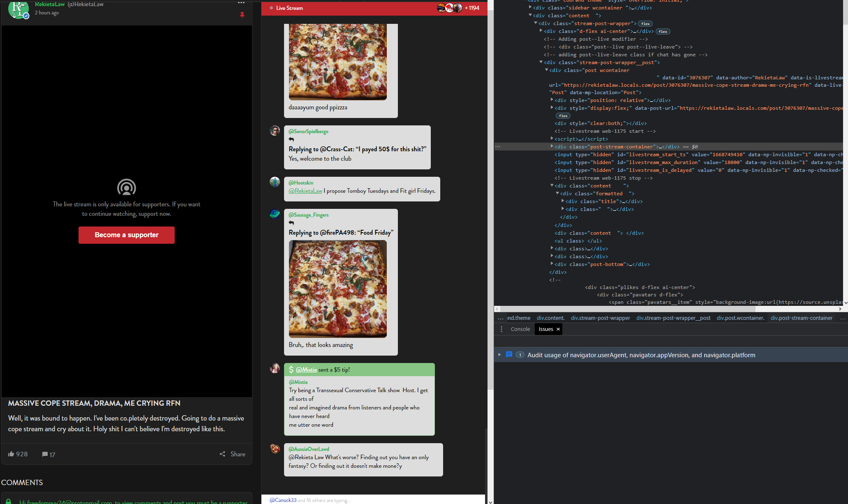848x504 pixels.
Task: Open the RekietaLaw profile avatar
Action: pos(18,9)
